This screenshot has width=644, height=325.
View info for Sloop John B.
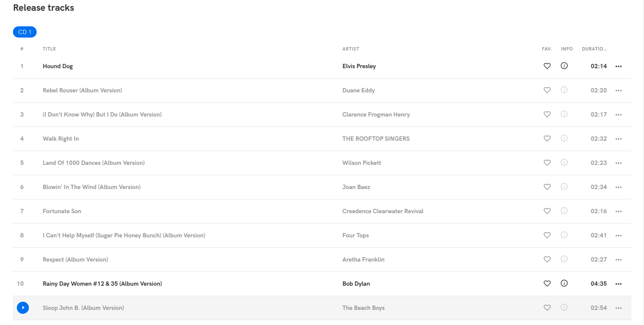[564, 308]
